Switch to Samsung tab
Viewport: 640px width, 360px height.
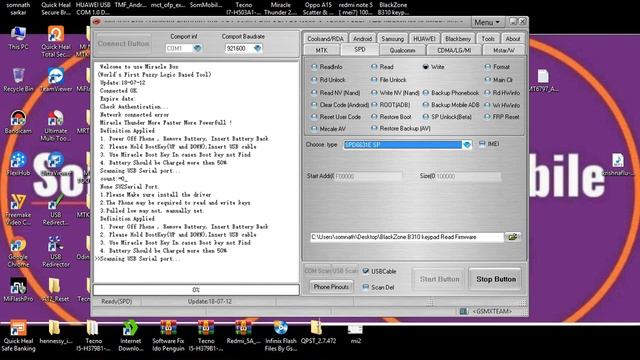[392, 39]
